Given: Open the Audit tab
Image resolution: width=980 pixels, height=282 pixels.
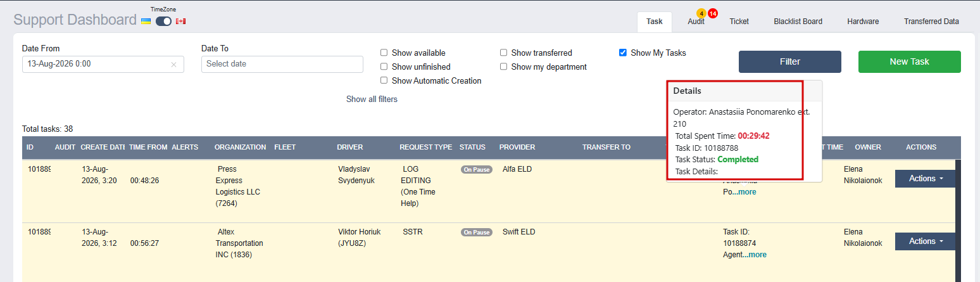Looking at the screenshot, I should click(x=696, y=22).
